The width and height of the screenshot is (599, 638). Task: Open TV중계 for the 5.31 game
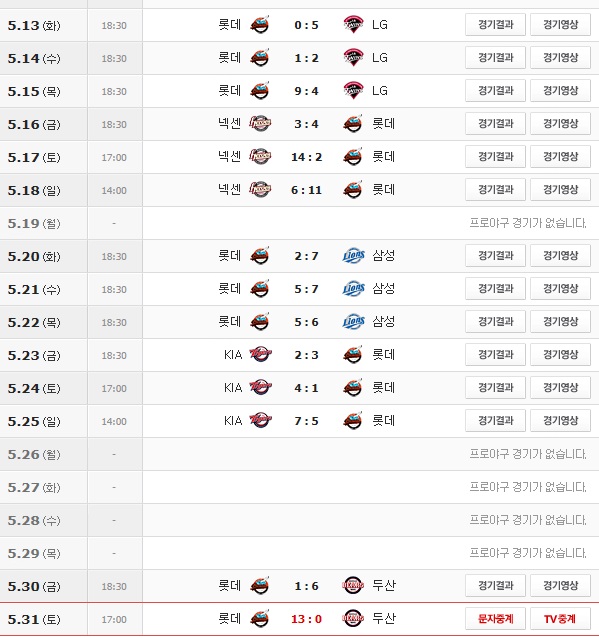coord(560,619)
